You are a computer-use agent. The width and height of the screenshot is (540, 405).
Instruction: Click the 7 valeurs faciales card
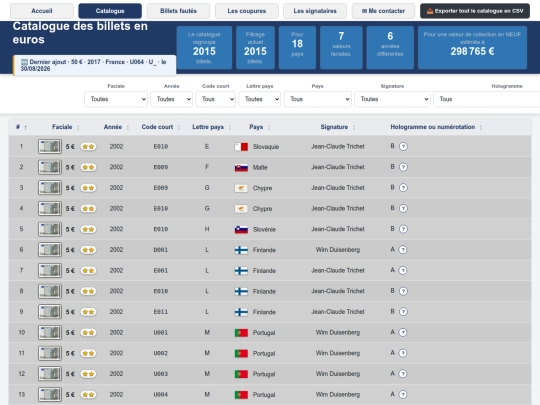[x=341, y=48]
